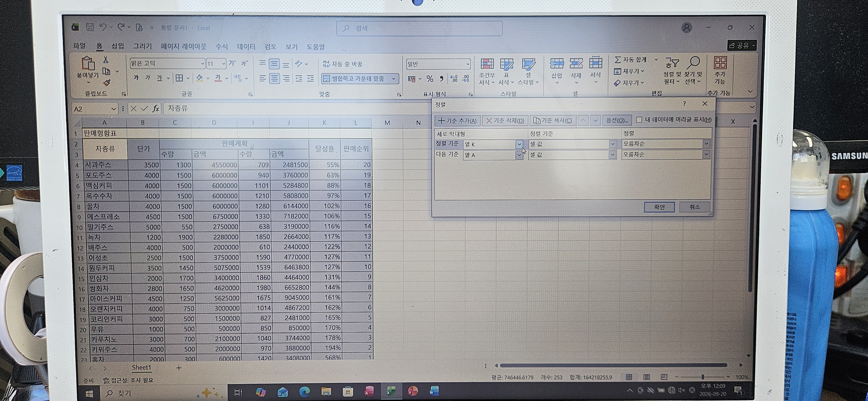Viewport: 868px width, 401px height.
Task: Check 내 데이터에 머리글 표시 checkbox
Action: [x=639, y=120]
